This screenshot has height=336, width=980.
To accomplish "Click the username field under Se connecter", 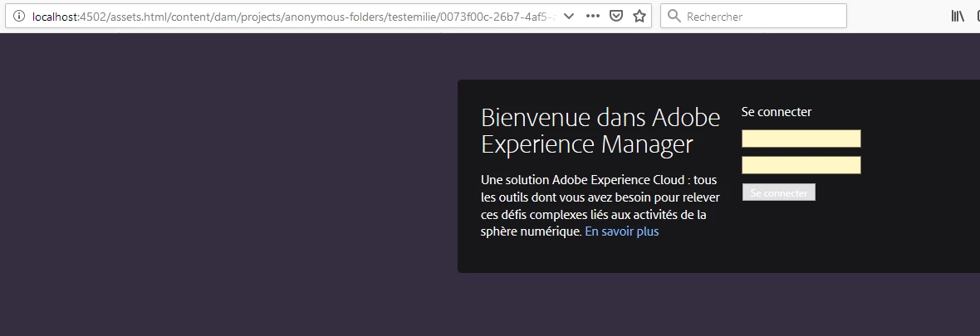I will pyautogui.click(x=801, y=139).
